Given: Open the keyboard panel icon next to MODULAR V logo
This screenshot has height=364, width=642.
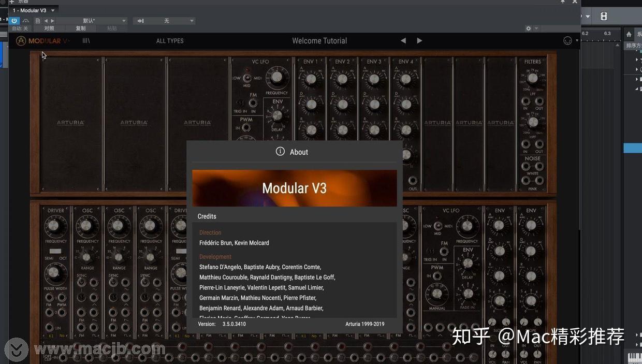Looking at the screenshot, I should [x=86, y=40].
